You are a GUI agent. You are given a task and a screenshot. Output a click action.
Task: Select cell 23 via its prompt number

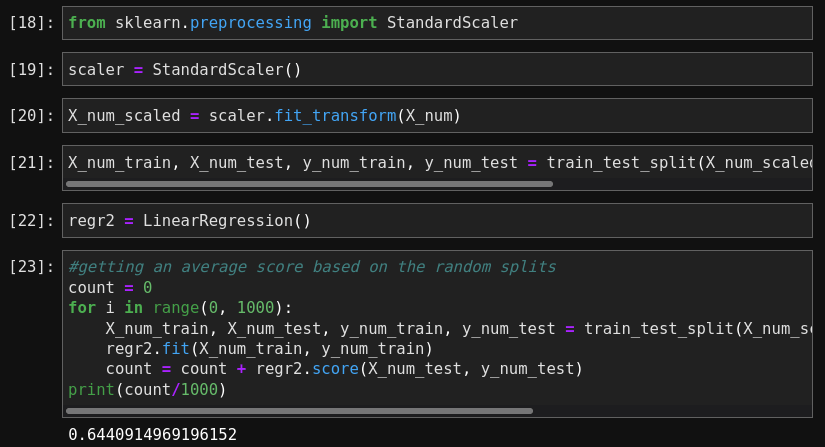pyautogui.click(x=32, y=267)
